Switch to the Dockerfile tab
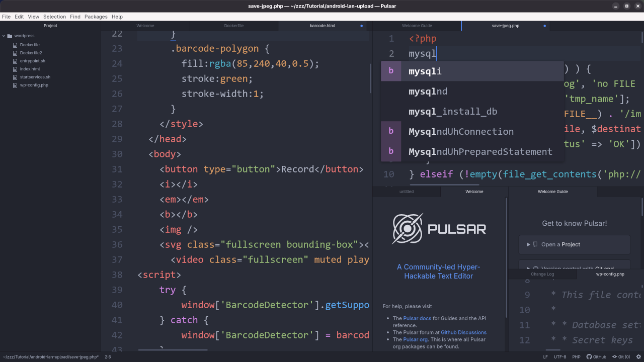The image size is (644, 362). point(234,26)
